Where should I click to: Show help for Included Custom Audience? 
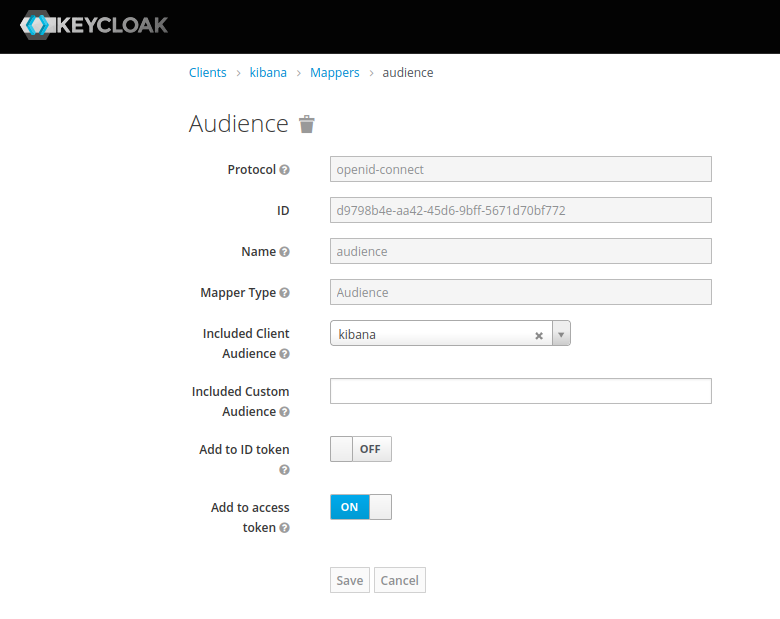[285, 412]
